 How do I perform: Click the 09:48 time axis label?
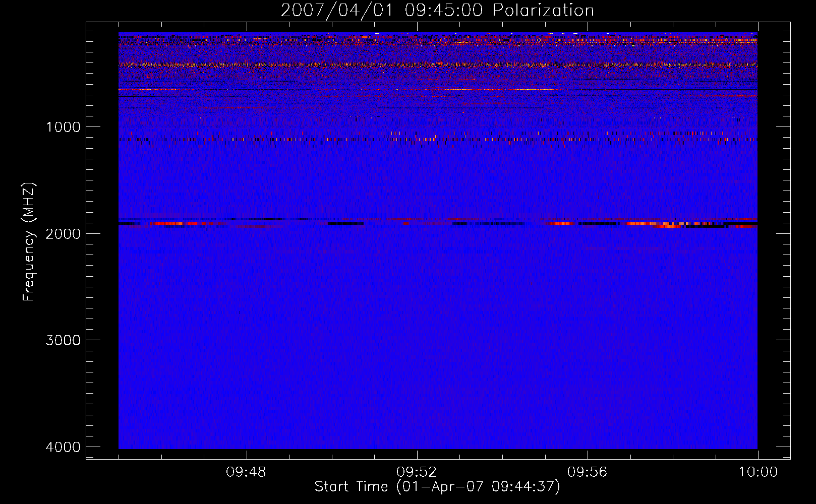246,472
